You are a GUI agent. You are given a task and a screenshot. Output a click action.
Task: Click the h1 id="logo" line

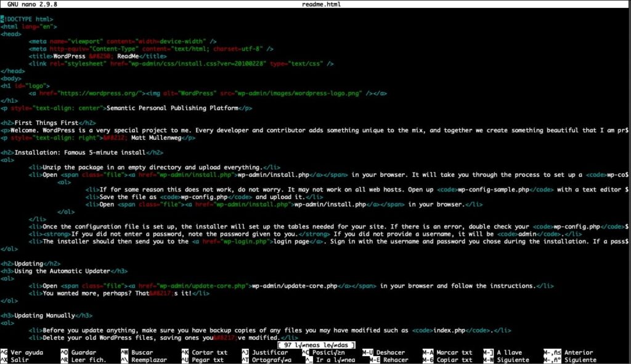coord(25,86)
